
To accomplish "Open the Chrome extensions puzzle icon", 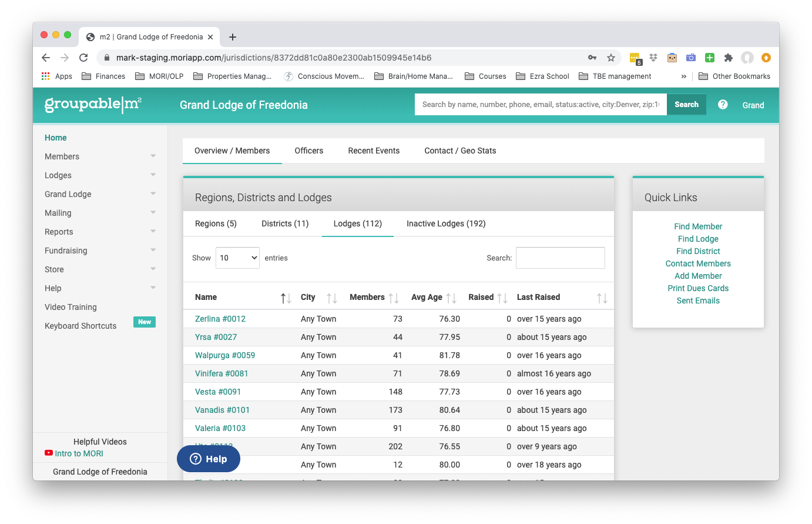I will (729, 58).
